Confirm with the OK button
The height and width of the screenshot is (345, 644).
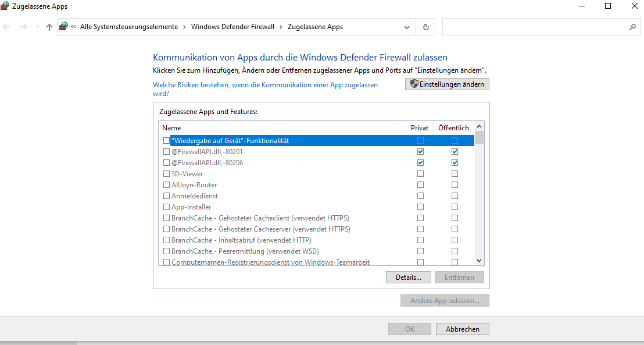click(410, 329)
